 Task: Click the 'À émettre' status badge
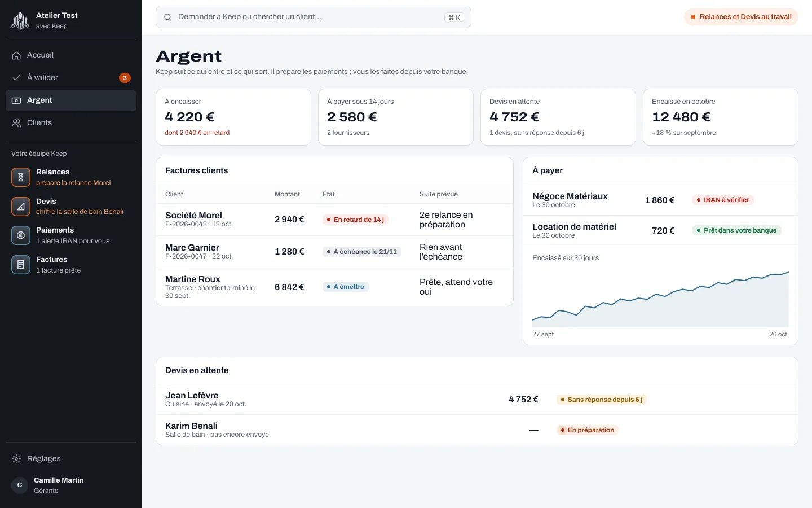click(x=346, y=287)
